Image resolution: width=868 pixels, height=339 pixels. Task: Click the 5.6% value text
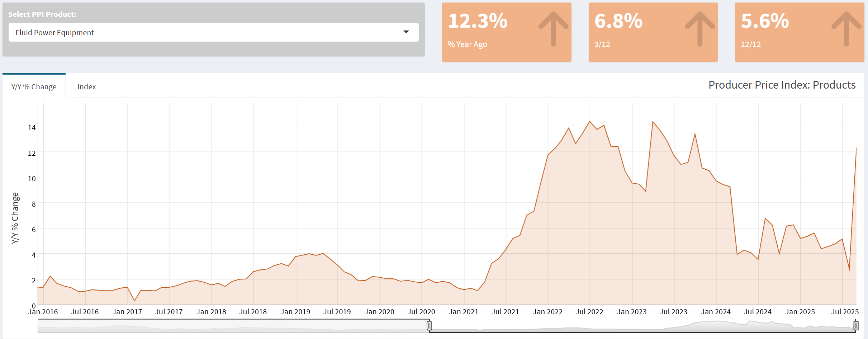click(x=765, y=21)
